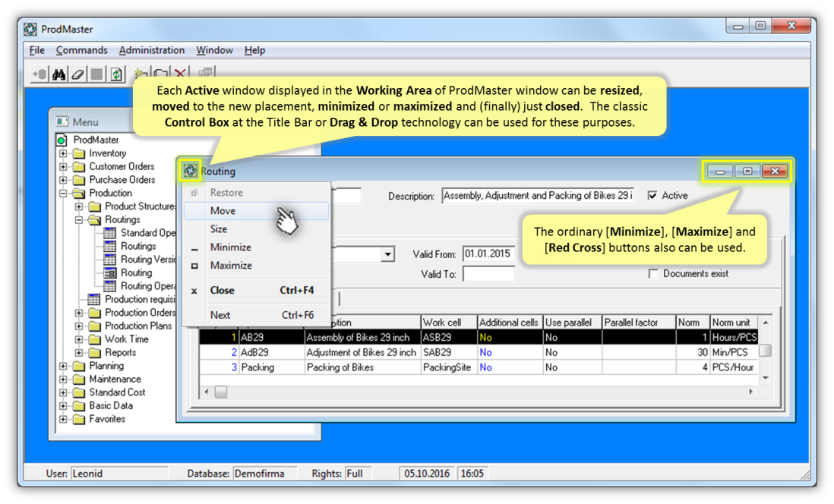Choose Next Ctrl+F6 in the control menu
The image size is (834, 504).
point(257,315)
